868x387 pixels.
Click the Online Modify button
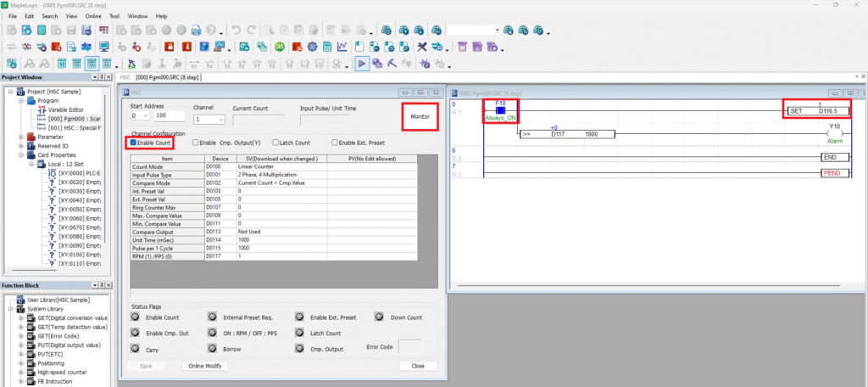(204, 366)
